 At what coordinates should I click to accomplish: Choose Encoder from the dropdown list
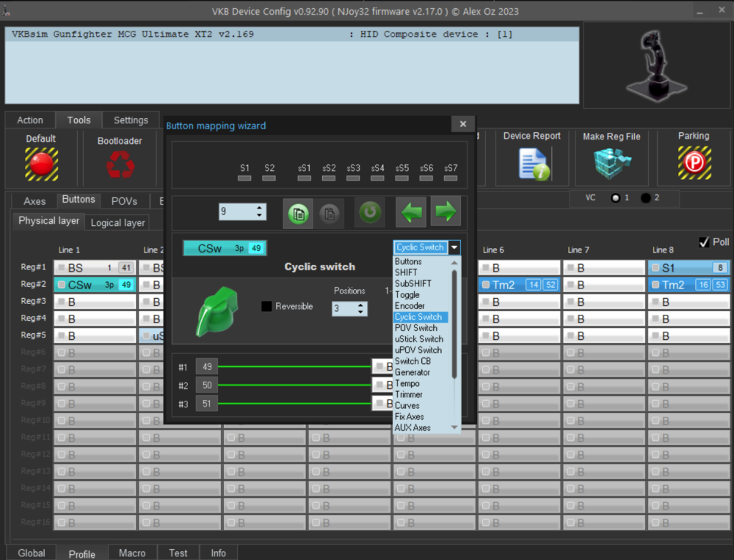pos(410,306)
